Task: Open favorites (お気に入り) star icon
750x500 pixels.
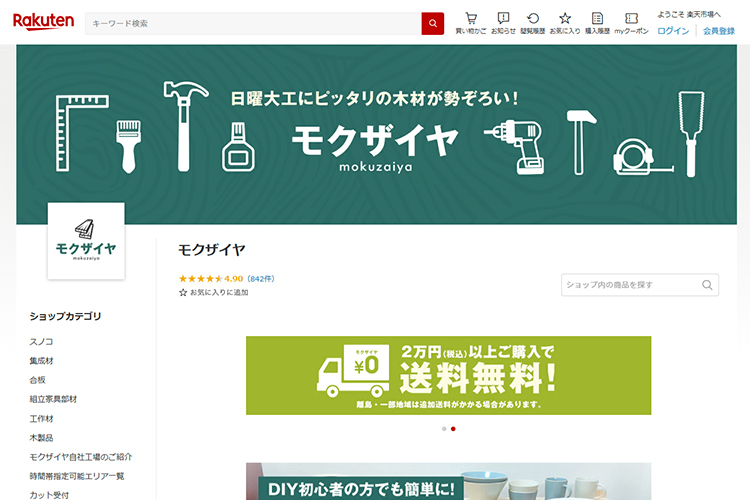Action: [x=564, y=22]
